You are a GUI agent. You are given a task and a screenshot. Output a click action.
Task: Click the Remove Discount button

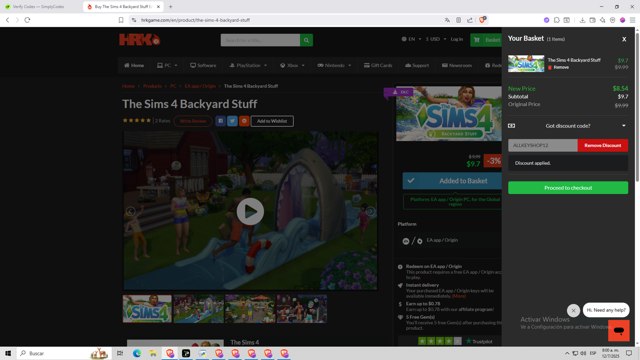602,145
